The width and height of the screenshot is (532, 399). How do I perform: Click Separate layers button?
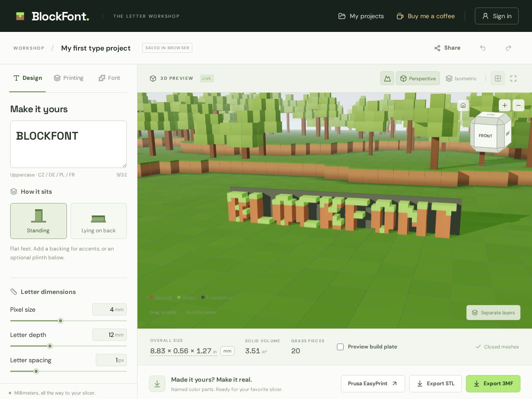[x=493, y=313]
